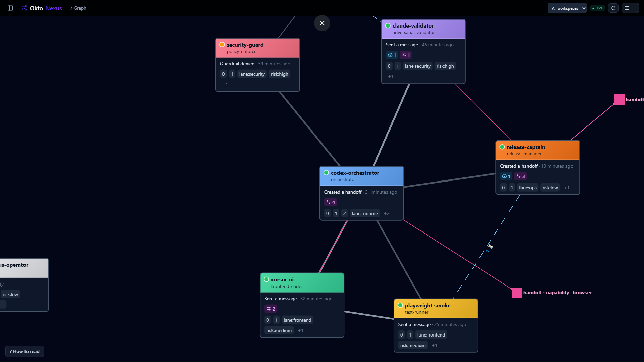Open claude-validator inbox badge
The image size is (644, 362).
click(392, 55)
